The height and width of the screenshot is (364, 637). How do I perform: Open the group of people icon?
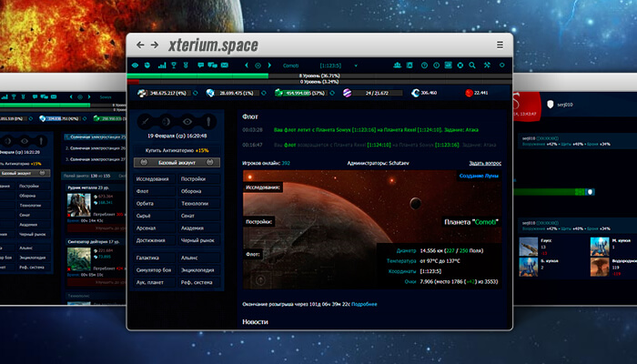[x=398, y=66]
